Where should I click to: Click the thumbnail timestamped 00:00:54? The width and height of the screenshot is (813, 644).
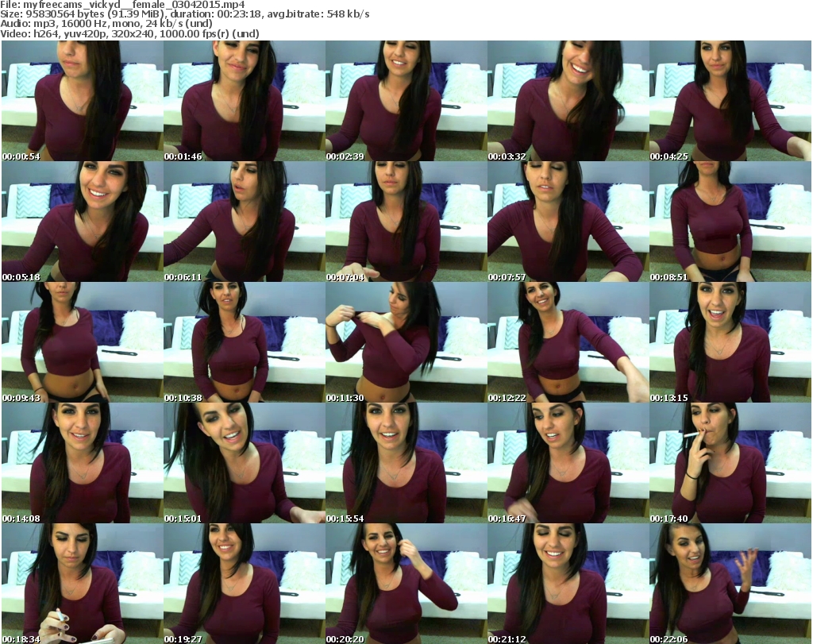(x=83, y=101)
